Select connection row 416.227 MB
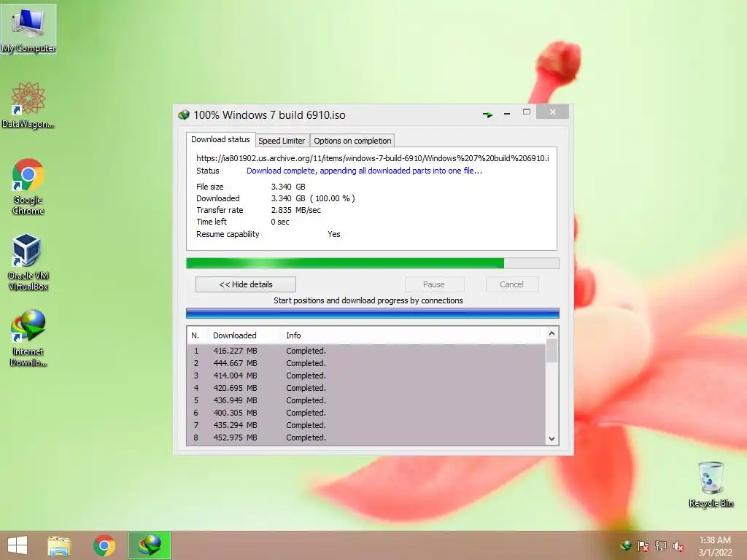 [x=366, y=351]
